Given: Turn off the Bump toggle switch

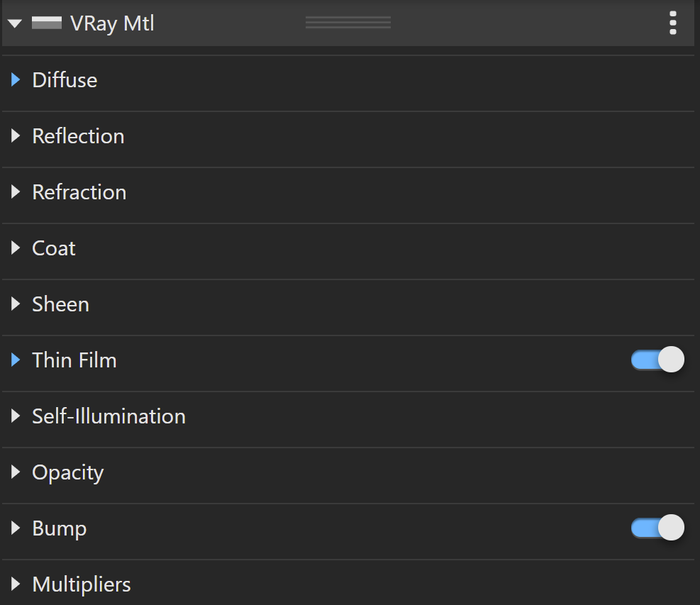Looking at the screenshot, I should tap(657, 527).
